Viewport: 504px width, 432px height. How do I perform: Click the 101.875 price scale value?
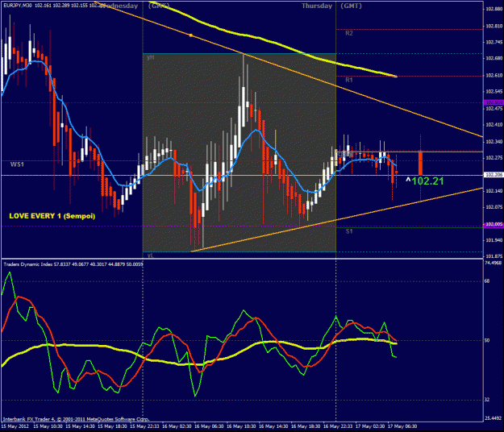(x=494, y=256)
